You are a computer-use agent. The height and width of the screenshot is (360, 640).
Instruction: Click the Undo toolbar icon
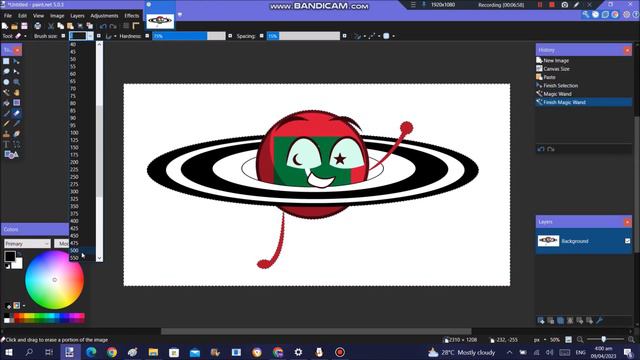point(103,26)
